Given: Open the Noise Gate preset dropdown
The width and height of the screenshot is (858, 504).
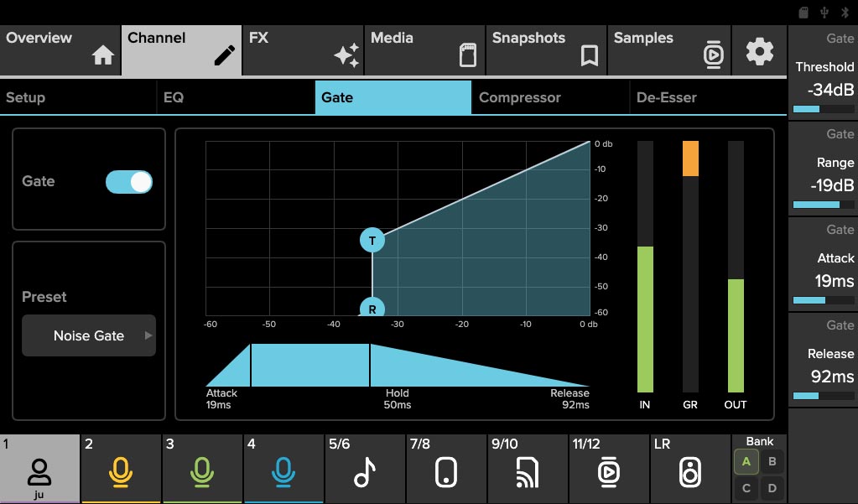Looking at the screenshot, I should click(89, 335).
